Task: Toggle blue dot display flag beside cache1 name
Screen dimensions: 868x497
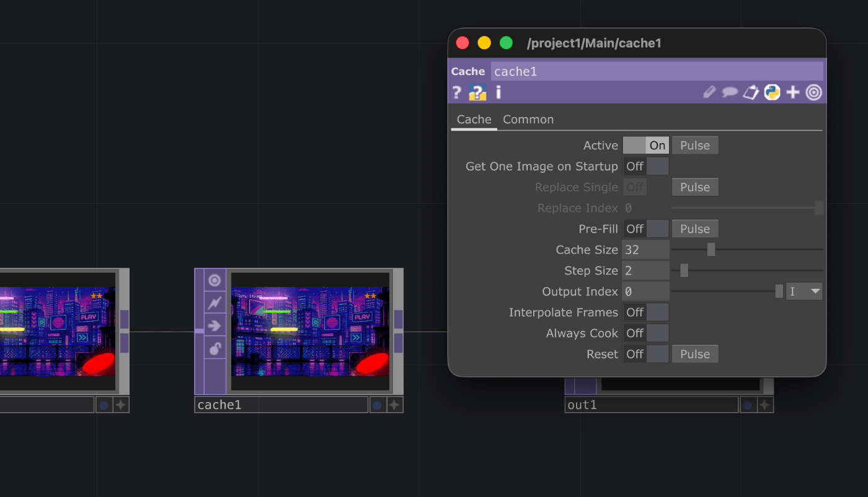Action: pos(376,405)
